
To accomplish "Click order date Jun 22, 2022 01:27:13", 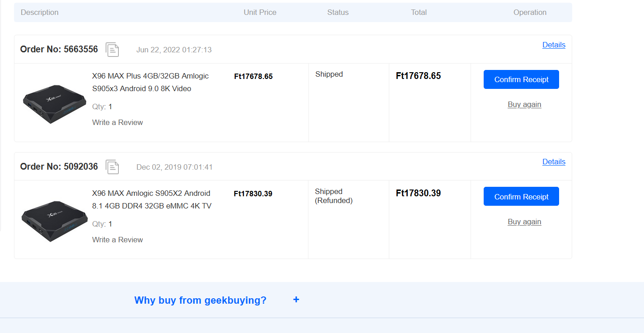I will 174,50.
